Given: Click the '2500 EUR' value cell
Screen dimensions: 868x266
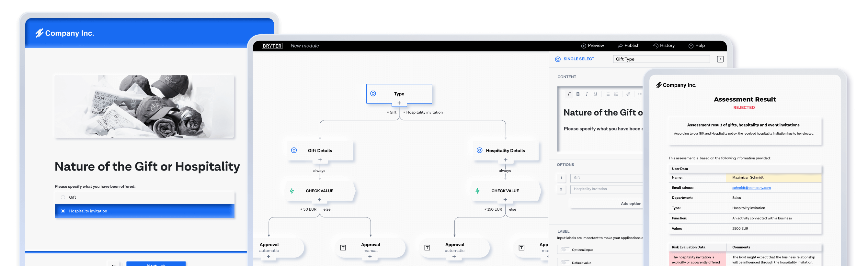Looking at the screenshot, I should 774,229.
